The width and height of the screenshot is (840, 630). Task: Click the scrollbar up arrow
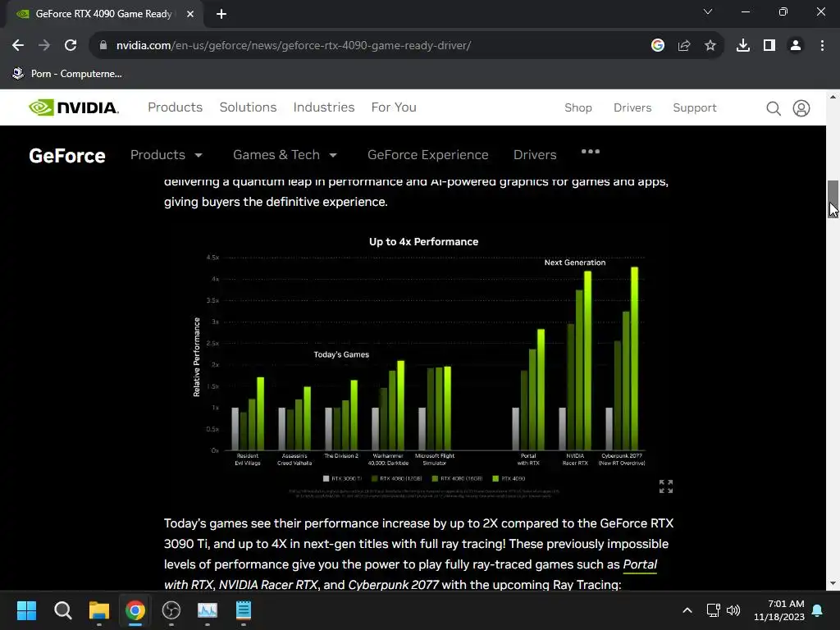(x=833, y=97)
